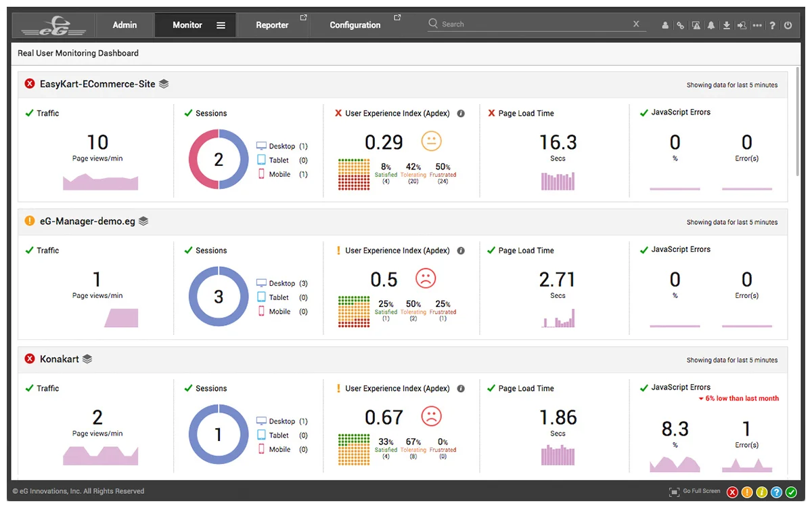This screenshot has width=812, height=508.
Task: Click the Konakart JavaScript error rate 8.3
Action: 675,429
